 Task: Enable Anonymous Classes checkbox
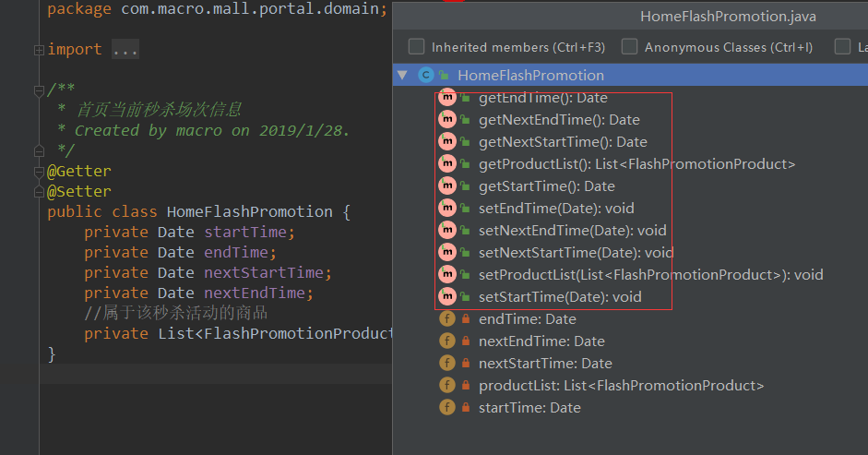tap(629, 46)
